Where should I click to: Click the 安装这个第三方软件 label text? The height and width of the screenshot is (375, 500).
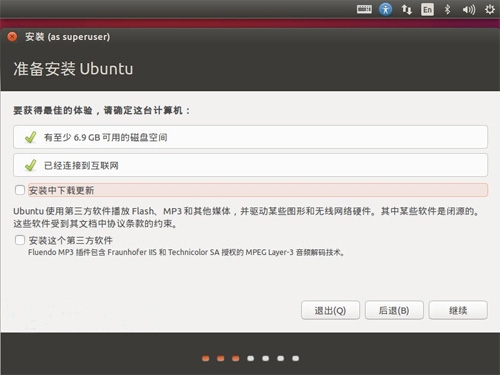[x=71, y=240]
